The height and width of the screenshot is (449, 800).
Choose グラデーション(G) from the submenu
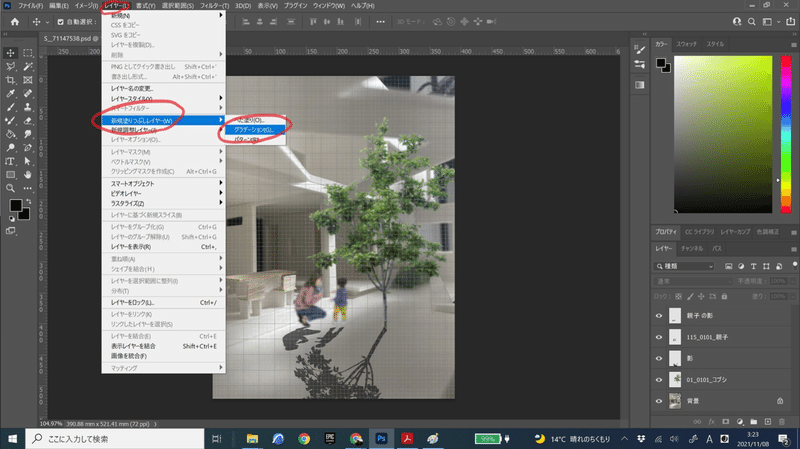tap(255, 130)
